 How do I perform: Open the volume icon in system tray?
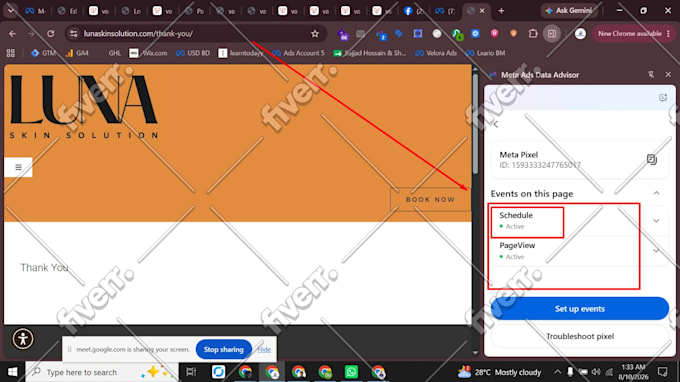tap(596, 372)
